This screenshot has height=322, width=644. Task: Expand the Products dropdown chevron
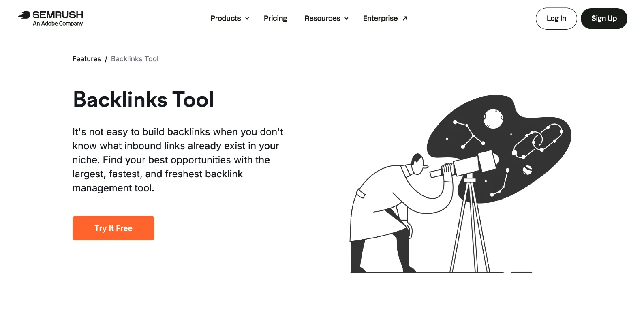click(247, 19)
